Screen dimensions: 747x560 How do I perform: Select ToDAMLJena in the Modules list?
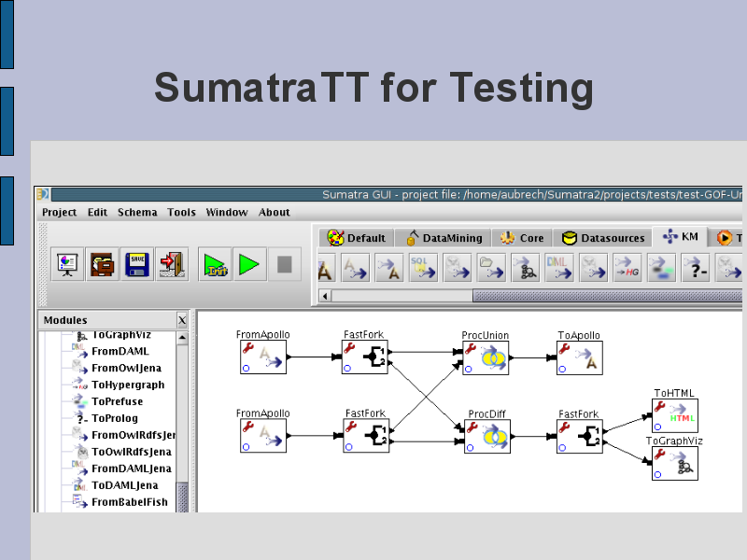[x=124, y=485]
